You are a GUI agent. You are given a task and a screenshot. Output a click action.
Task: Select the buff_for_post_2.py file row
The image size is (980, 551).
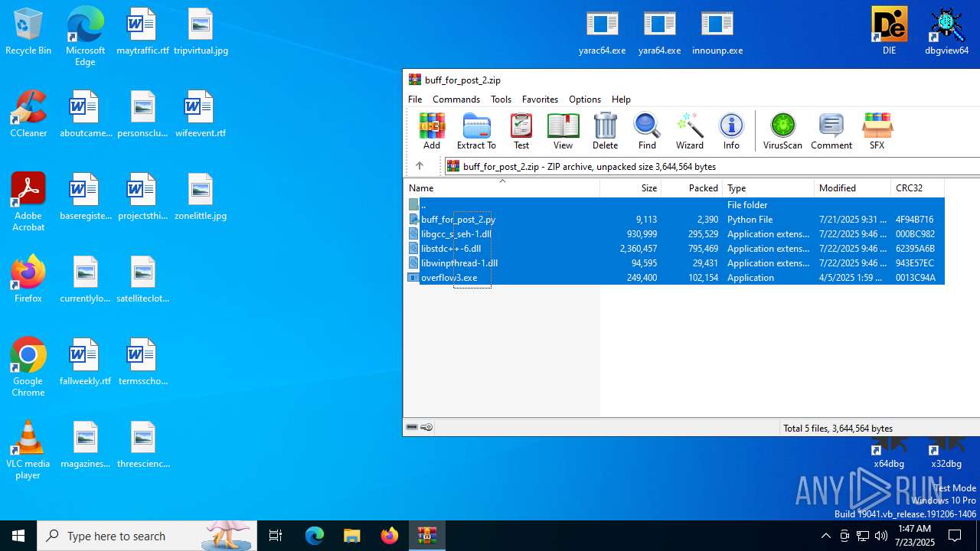point(675,220)
